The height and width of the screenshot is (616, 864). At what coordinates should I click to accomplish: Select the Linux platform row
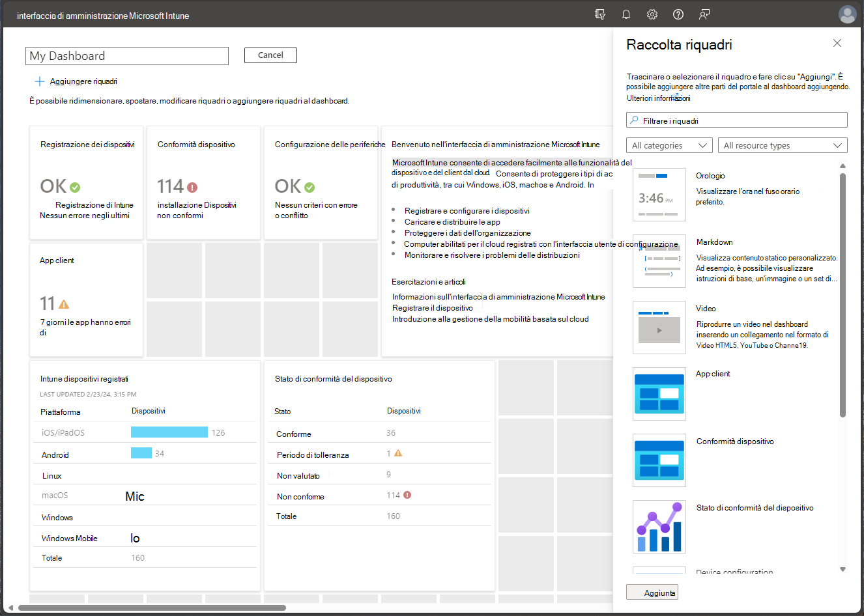pos(145,475)
